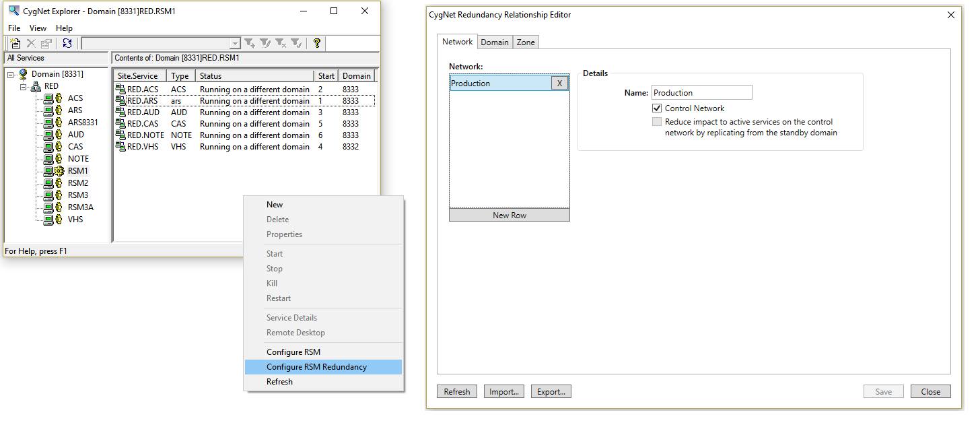Open the File menu
The image size is (980, 431).
point(14,28)
